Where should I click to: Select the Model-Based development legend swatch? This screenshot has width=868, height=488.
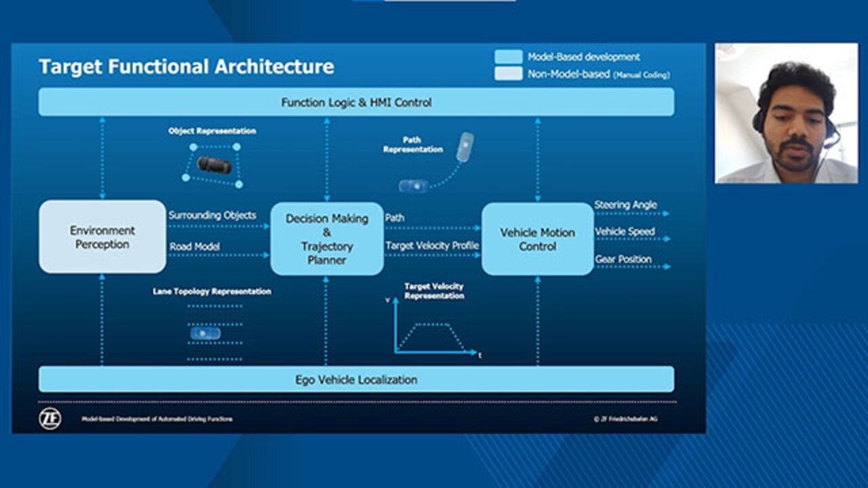(x=509, y=57)
